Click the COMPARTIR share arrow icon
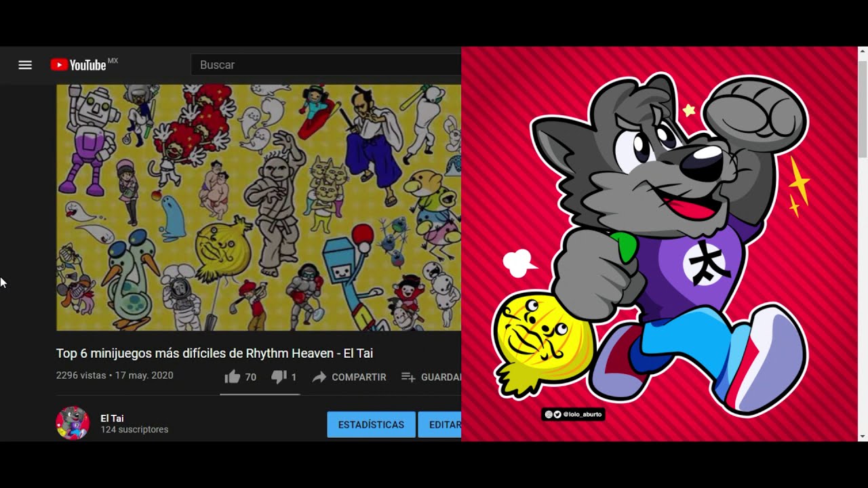Image resolution: width=868 pixels, height=488 pixels. click(x=319, y=377)
